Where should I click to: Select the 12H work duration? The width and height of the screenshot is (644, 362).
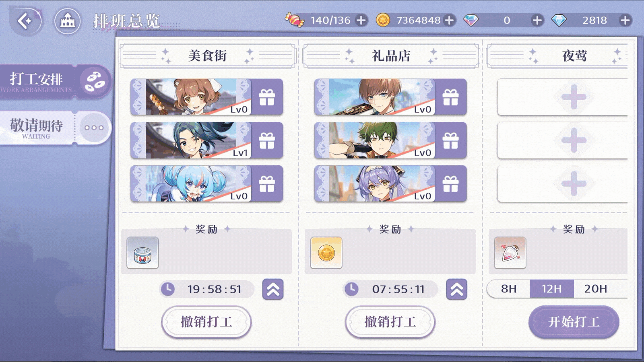point(551,289)
